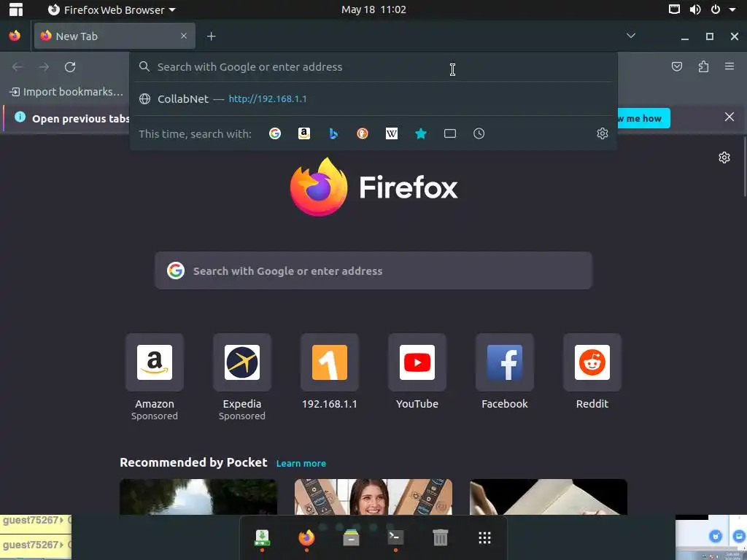747x560 pixels.
Task: Open new tab page customize gear
Action: pyautogui.click(x=724, y=157)
